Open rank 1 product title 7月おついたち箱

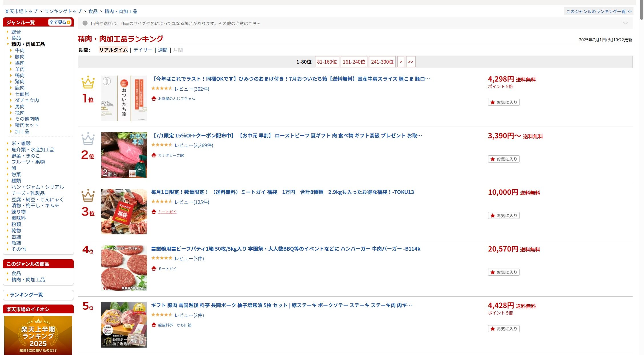coord(290,79)
